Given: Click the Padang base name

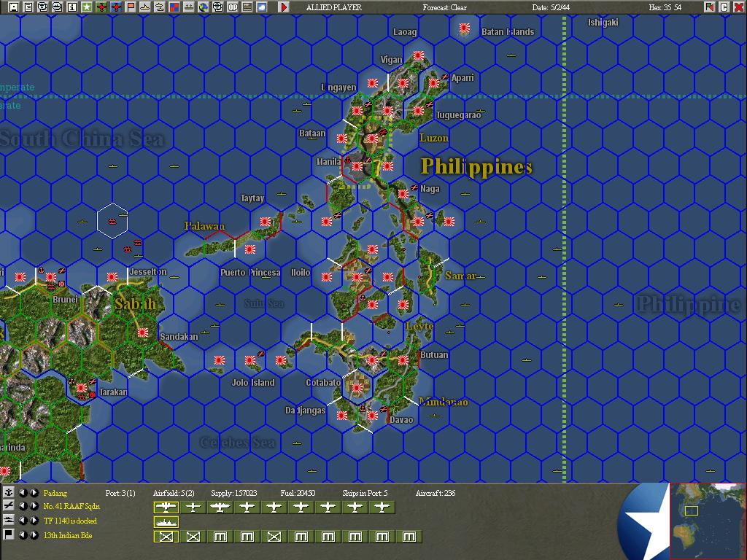Looking at the screenshot, I should click(x=55, y=493).
